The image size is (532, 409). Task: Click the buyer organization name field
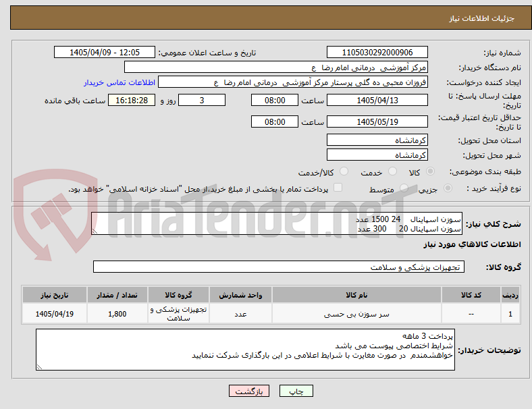click(x=276, y=67)
